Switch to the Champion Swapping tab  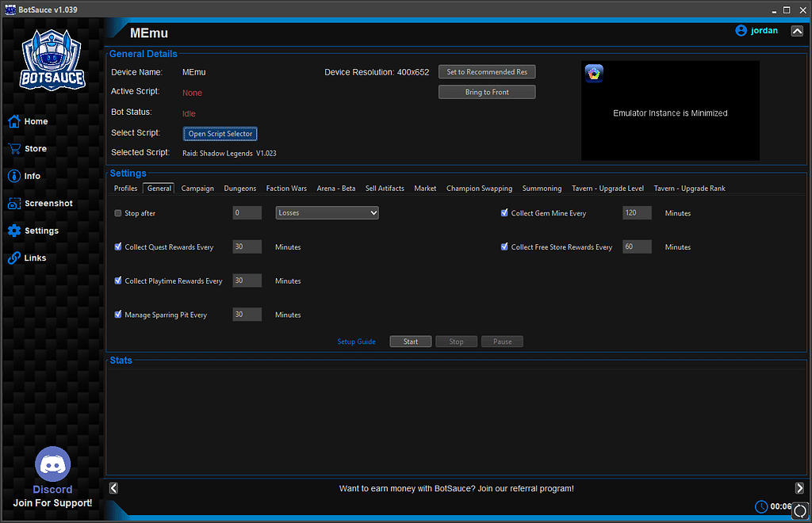(x=479, y=189)
